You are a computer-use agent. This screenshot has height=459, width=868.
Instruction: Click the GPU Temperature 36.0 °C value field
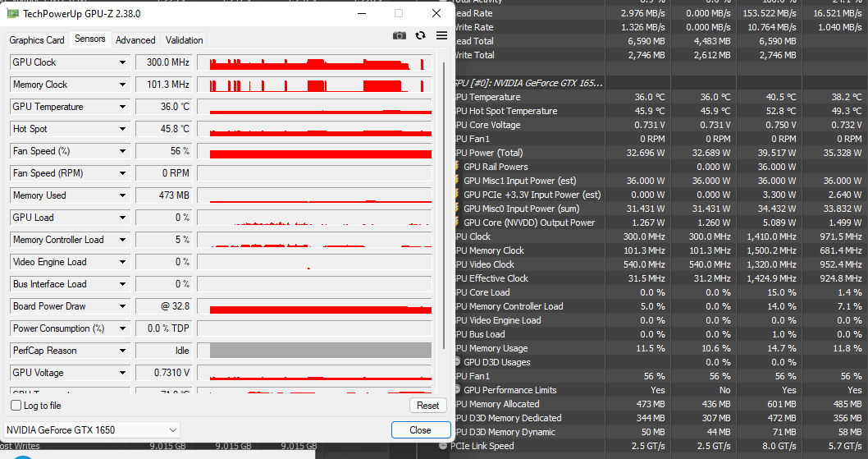pyautogui.click(x=164, y=107)
